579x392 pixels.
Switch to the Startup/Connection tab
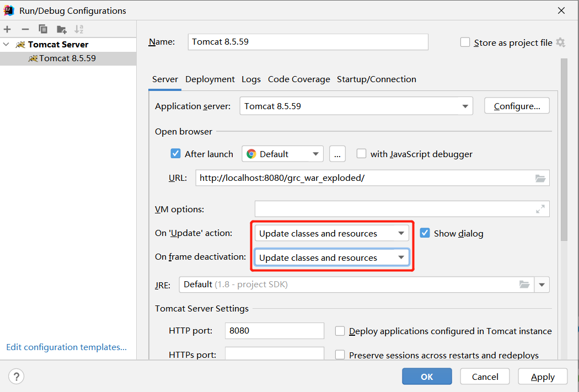tap(376, 79)
